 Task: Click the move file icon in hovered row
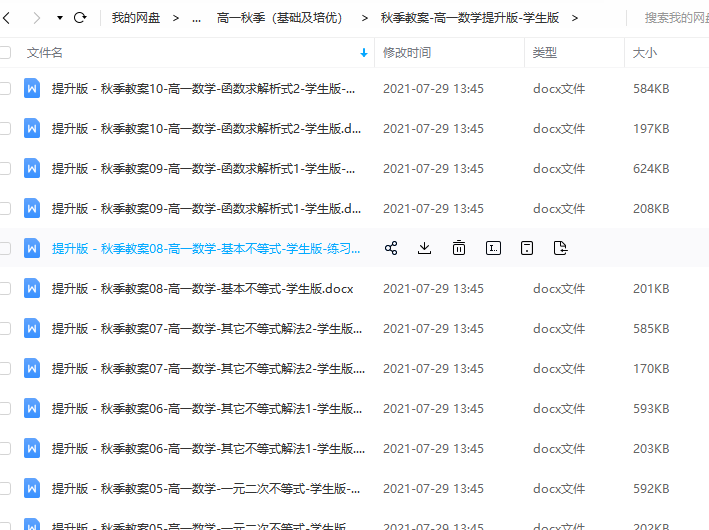click(x=560, y=248)
